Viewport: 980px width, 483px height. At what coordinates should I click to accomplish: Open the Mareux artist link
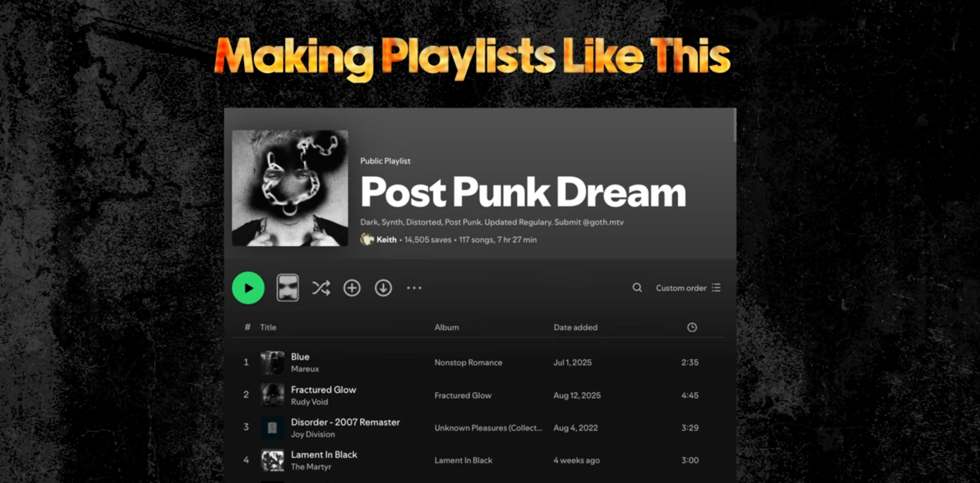tap(305, 369)
